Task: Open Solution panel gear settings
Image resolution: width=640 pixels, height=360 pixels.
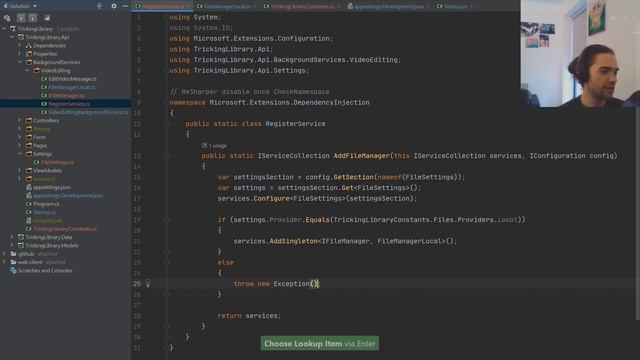Action: tap(113, 6)
